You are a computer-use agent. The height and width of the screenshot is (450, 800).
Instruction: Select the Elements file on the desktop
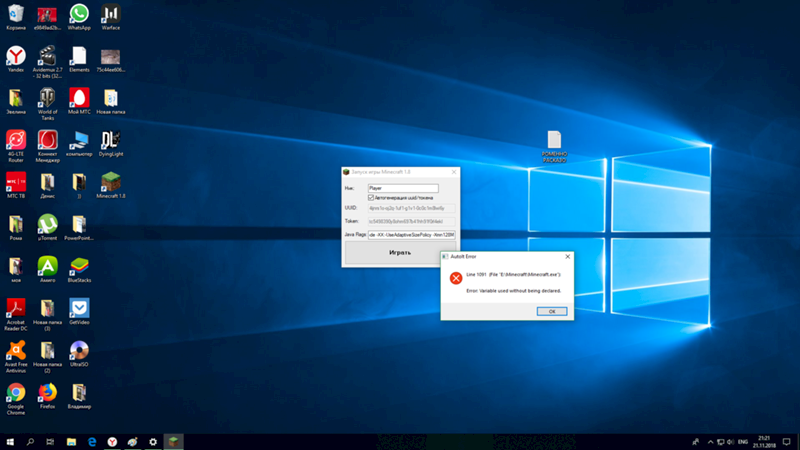79,59
